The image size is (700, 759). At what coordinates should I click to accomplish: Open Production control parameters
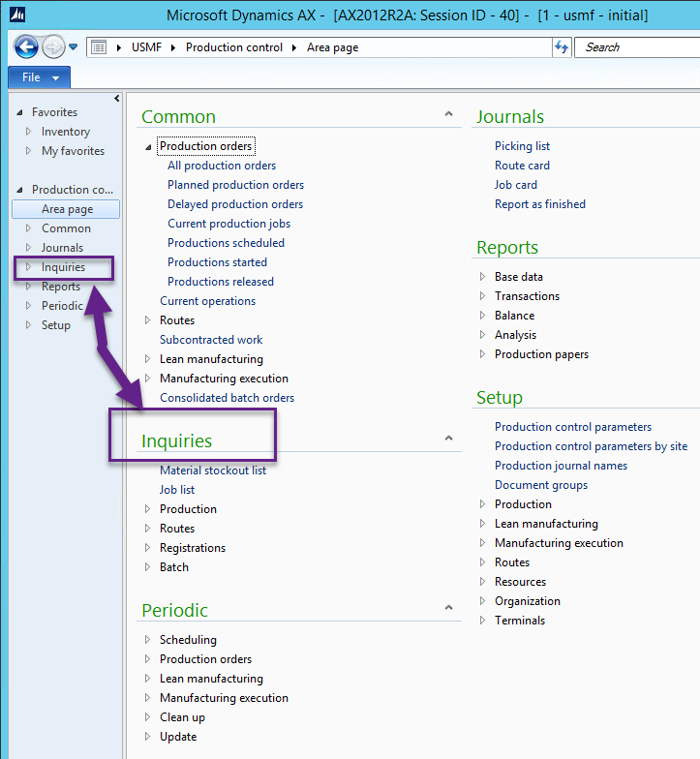coord(573,427)
